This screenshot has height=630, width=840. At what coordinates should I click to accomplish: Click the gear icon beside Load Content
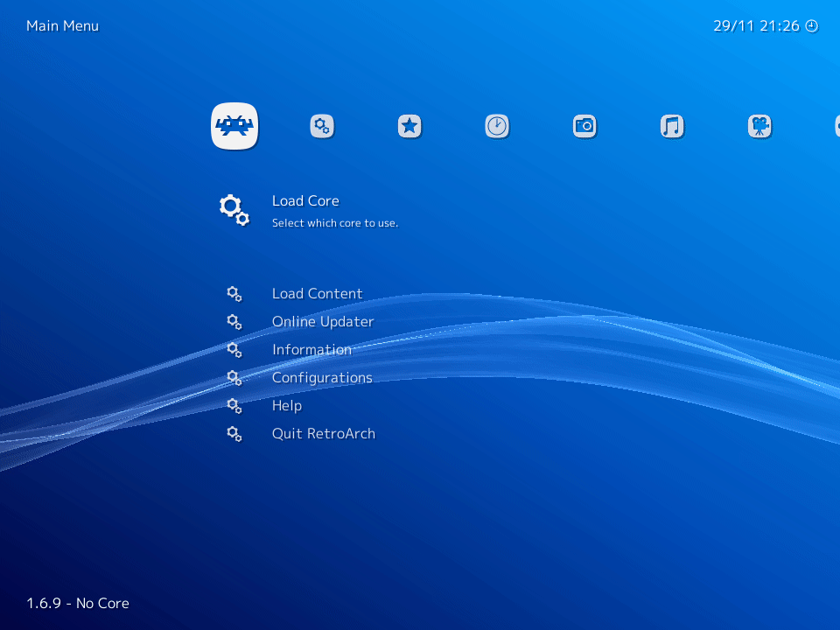coord(234,294)
